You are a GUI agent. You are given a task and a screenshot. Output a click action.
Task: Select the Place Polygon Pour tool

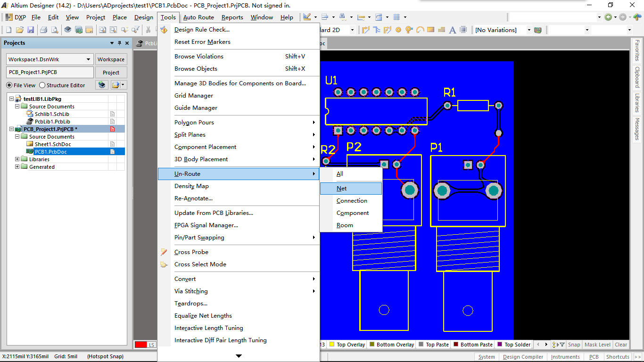pos(441,30)
